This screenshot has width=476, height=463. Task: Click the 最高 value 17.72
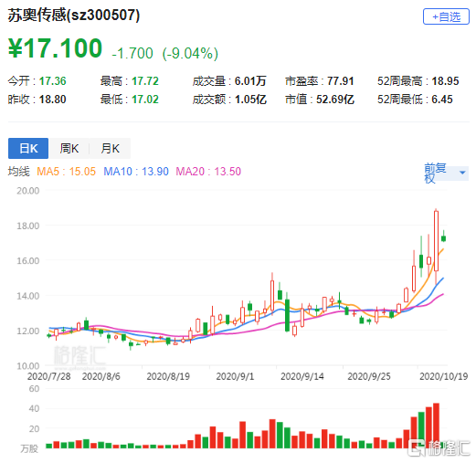pyautogui.click(x=145, y=81)
